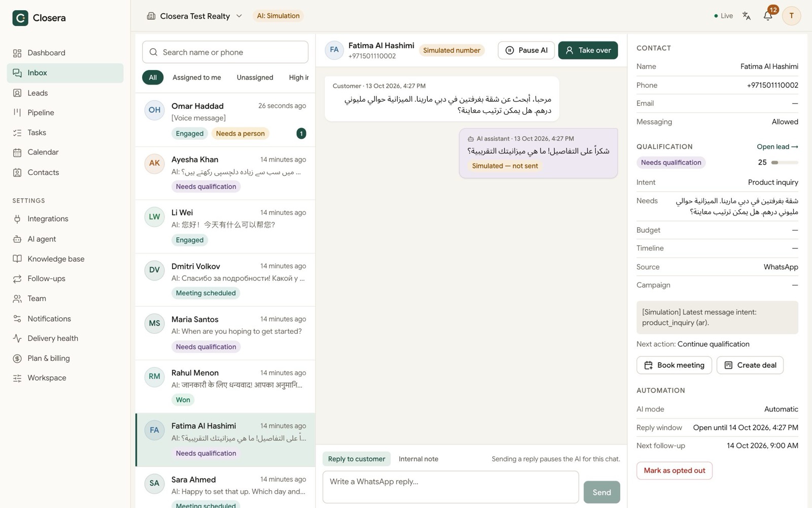Follow the Open lead link
Image resolution: width=812 pixels, height=508 pixels.
click(777, 146)
